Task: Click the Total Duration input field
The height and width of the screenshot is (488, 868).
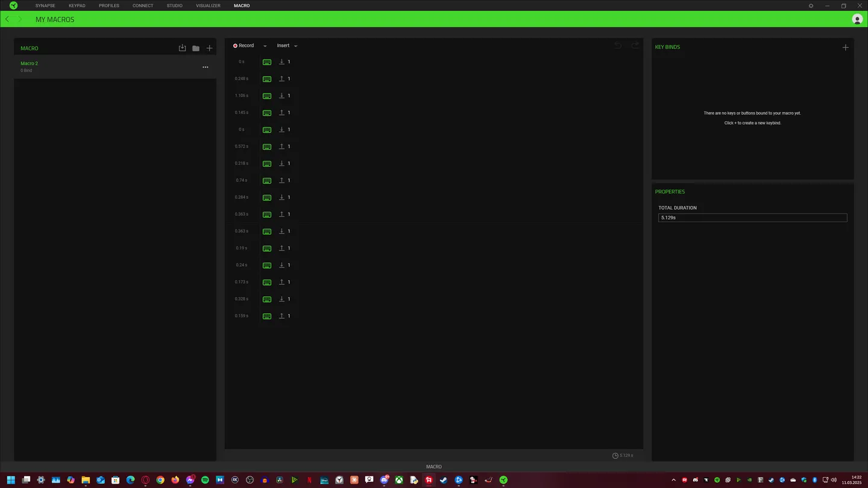Action: pyautogui.click(x=752, y=217)
